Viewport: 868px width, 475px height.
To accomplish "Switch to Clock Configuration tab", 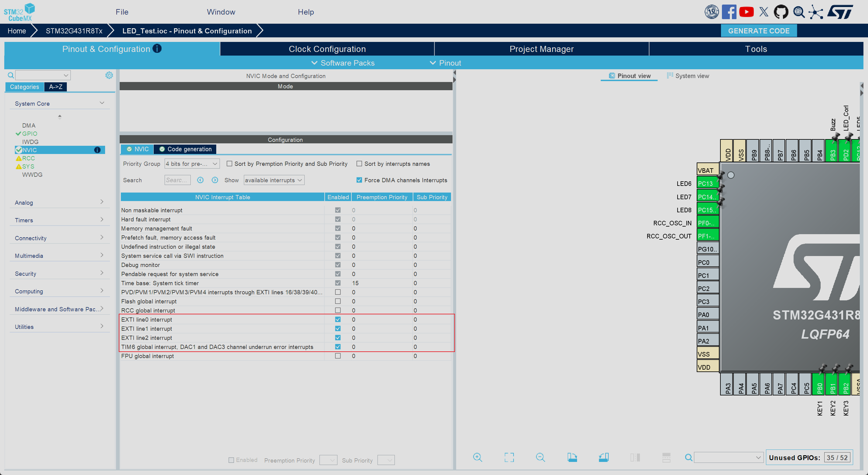I will [x=327, y=49].
